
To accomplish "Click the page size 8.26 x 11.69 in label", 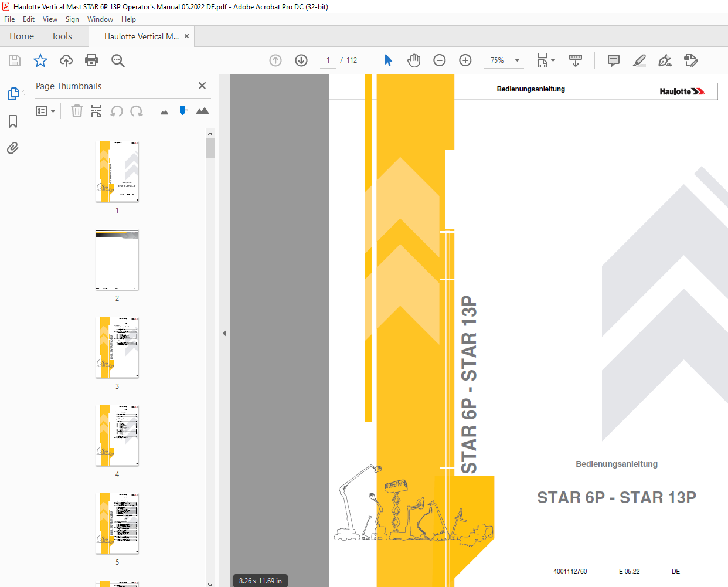I will [260, 581].
